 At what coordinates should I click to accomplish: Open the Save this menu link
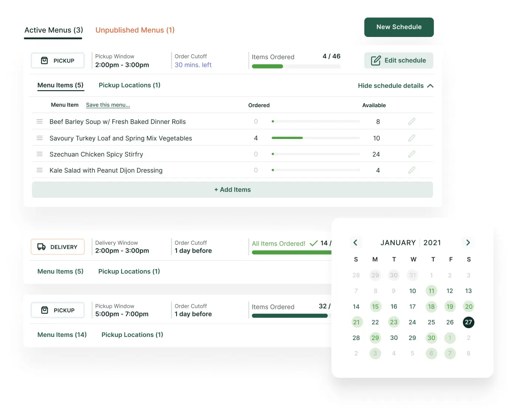(108, 105)
